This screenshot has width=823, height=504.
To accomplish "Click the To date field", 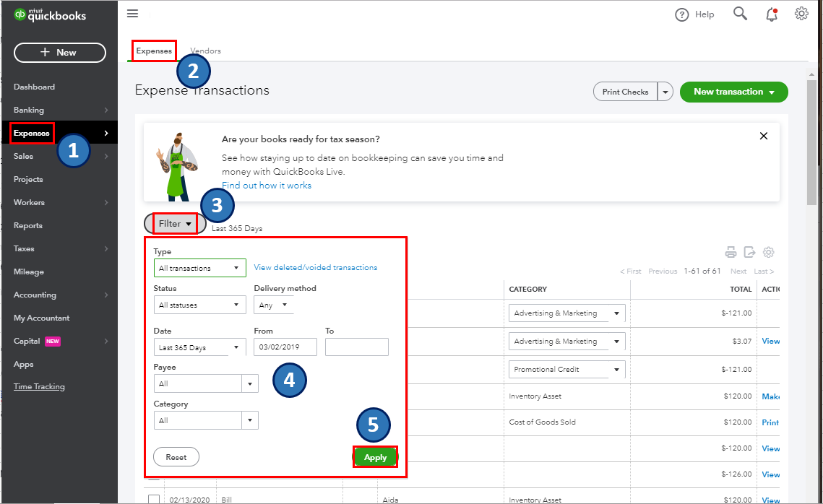I will pyautogui.click(x=357, y=347).
